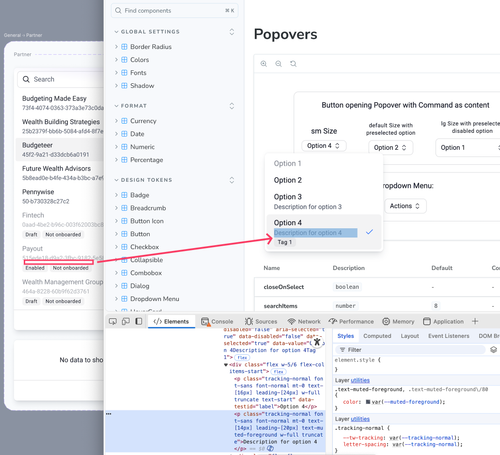The height and width of the screenshot is (455, 500).
Task: Open the Dialog entry
Action: pyautogui.click(x=140, y=286)
